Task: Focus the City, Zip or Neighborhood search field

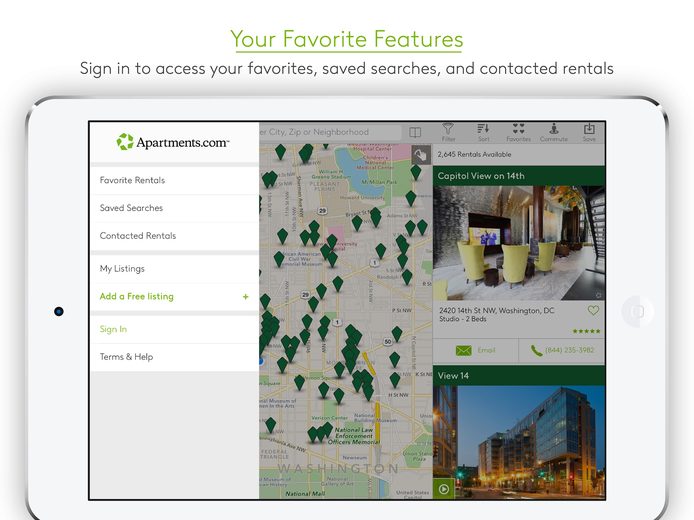Action: click(x=330, y=132)
